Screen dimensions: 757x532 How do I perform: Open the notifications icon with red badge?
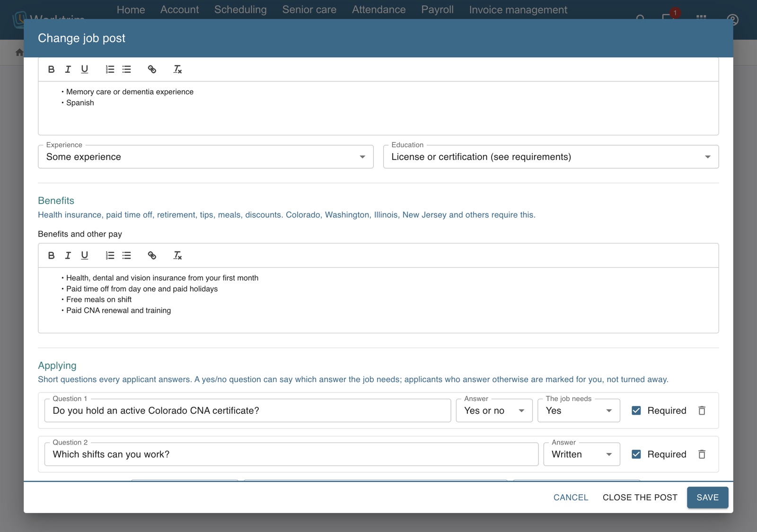click(x=669, y=17)
